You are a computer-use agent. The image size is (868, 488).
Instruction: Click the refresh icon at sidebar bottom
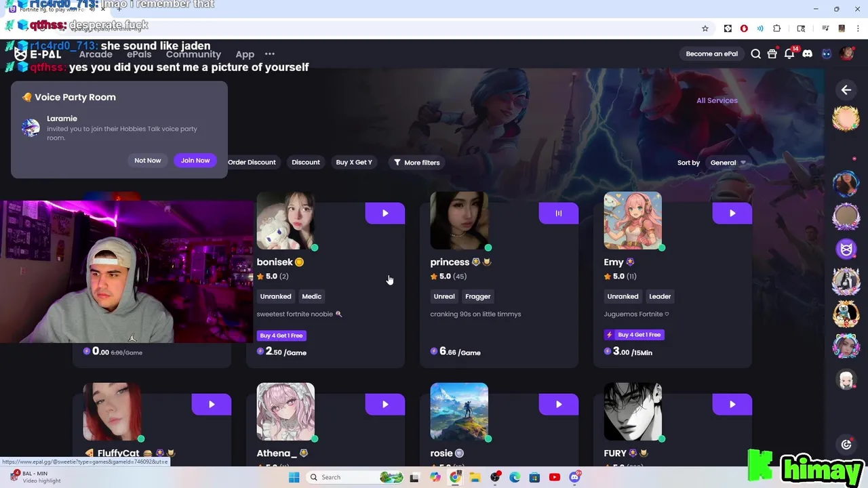point(846,445)
